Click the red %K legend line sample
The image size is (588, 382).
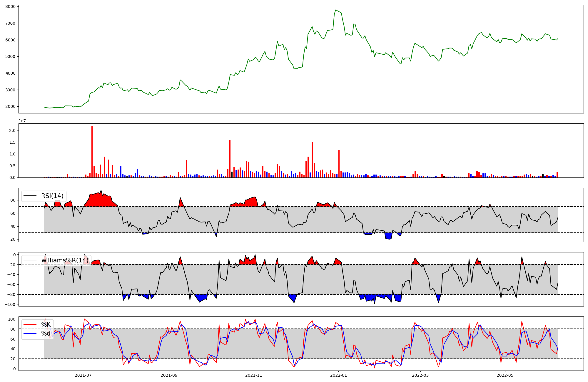coord(30,324)
